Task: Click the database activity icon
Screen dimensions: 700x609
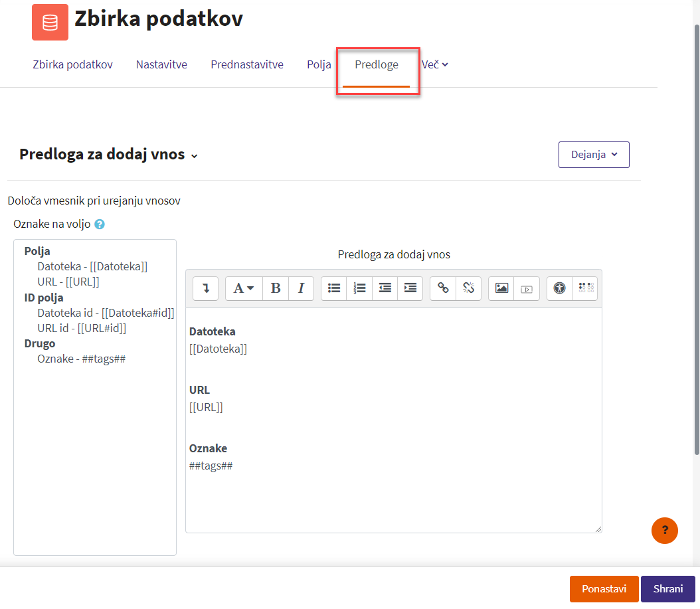Action: [50, 22]
